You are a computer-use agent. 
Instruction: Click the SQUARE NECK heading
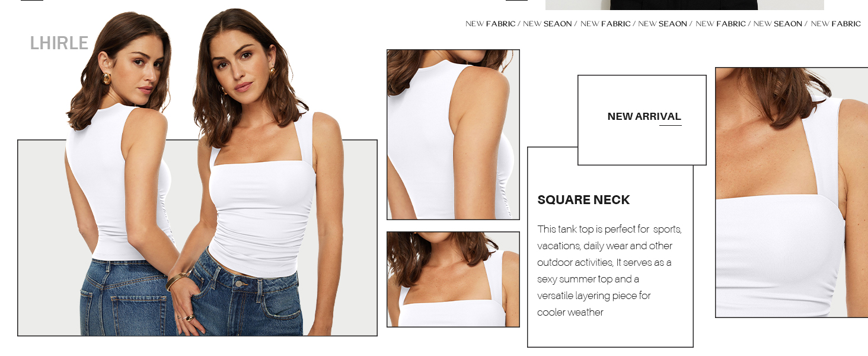point(583,200)
